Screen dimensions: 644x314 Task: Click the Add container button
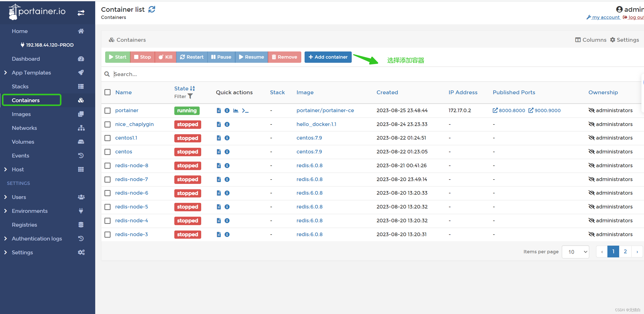pos(328,57)
